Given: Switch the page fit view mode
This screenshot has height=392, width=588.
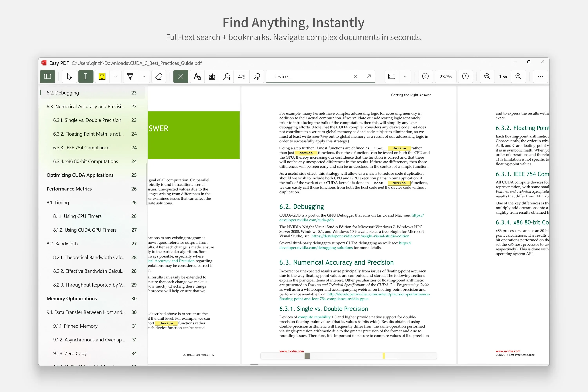Looking at the screenshot, I should click(392, 76).
